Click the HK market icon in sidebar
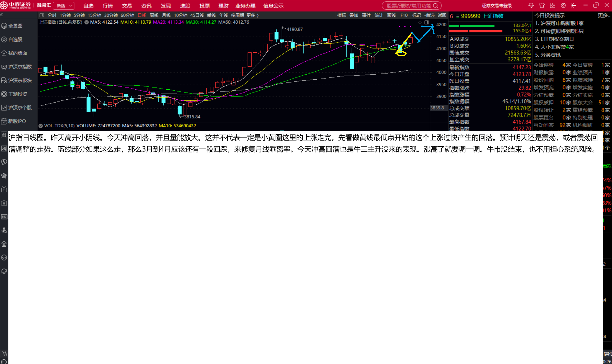Screen dimensions: 612x364 (4, 217)
